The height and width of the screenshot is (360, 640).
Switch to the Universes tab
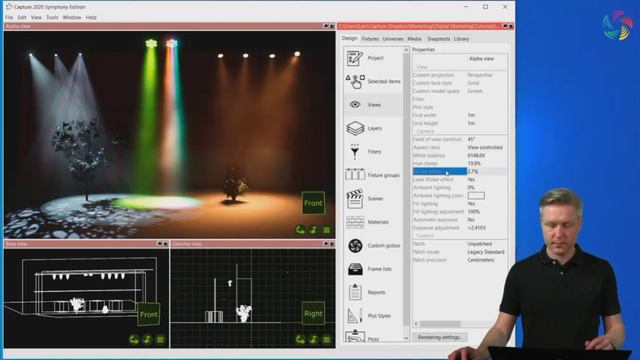(393, 39)
